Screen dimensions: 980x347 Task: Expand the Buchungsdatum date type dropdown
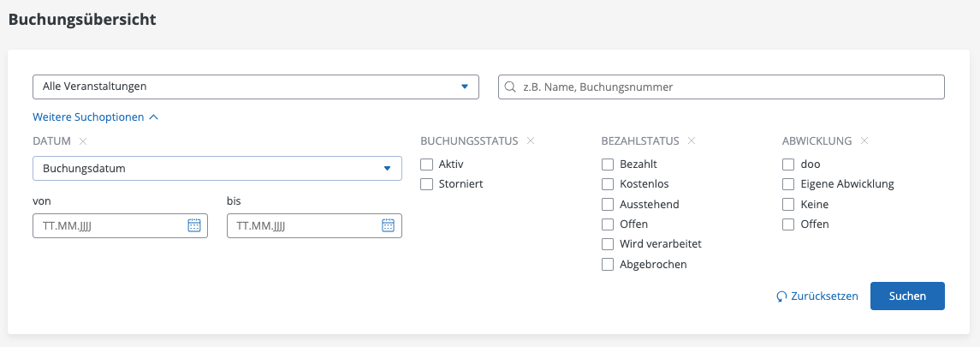(217, 169)
